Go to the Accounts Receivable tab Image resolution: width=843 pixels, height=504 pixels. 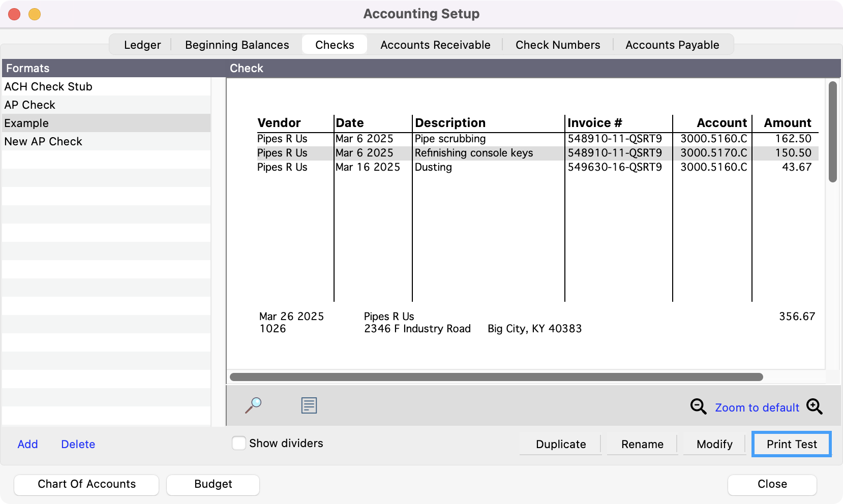(435, 45)
